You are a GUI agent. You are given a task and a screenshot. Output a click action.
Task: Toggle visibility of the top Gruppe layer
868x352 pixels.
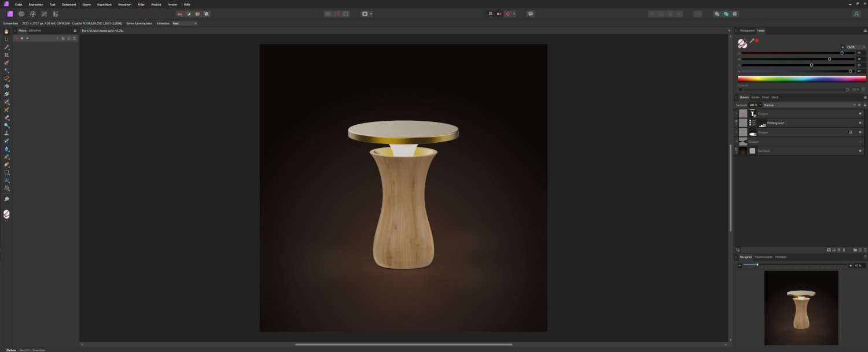860,114
